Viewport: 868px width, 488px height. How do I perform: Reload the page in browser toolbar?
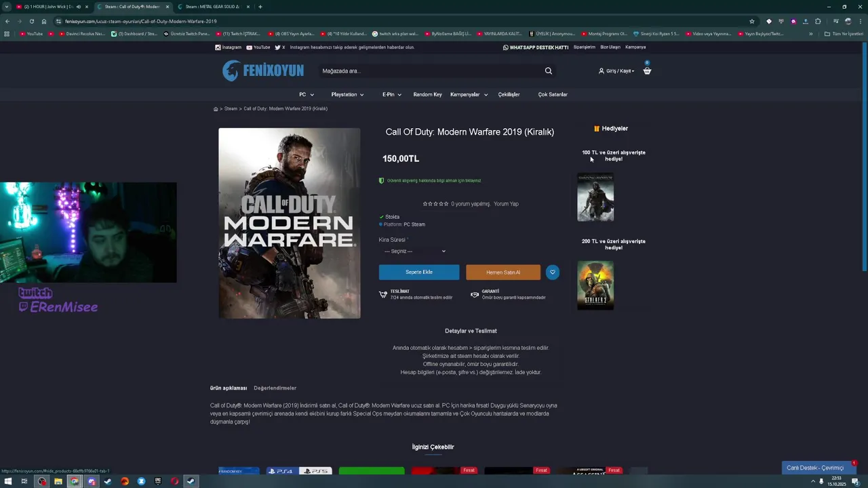[31, 21]
